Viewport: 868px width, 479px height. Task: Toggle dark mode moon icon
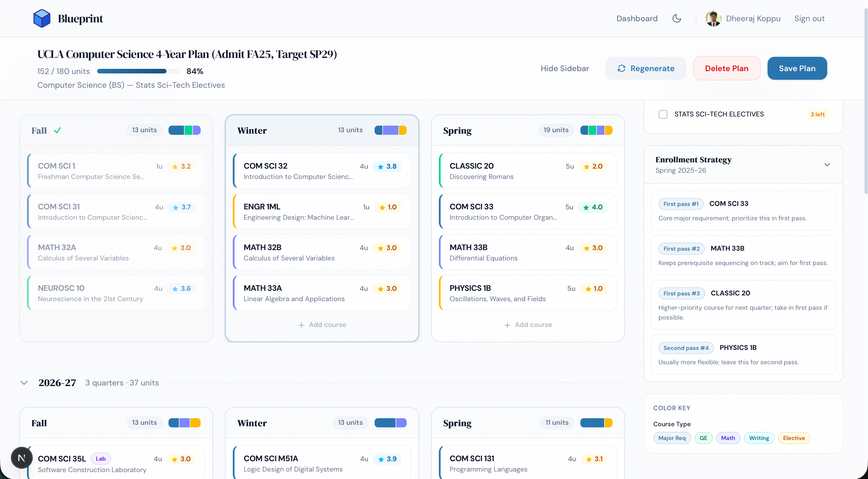click(x=677, y=19)
